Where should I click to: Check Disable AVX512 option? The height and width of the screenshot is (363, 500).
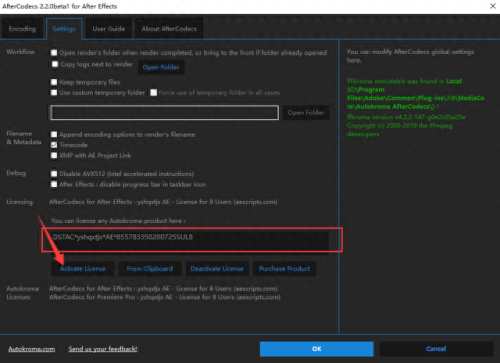pyautogui.click(x=54, y=174)
